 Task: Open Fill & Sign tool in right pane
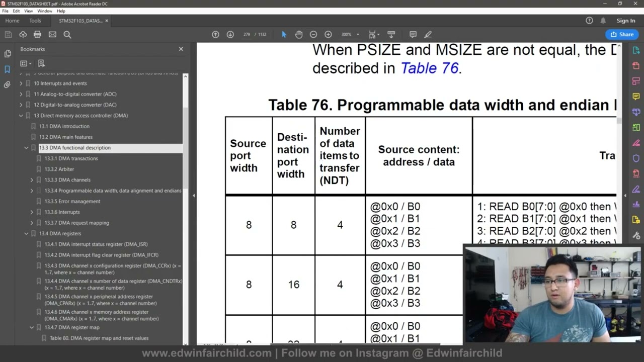(x=636, y=189)
